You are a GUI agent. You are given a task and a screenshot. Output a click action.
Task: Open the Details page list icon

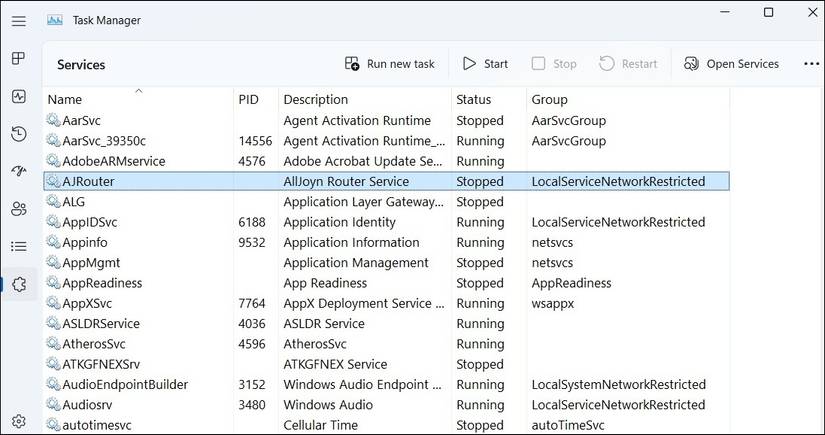[18, 246]
